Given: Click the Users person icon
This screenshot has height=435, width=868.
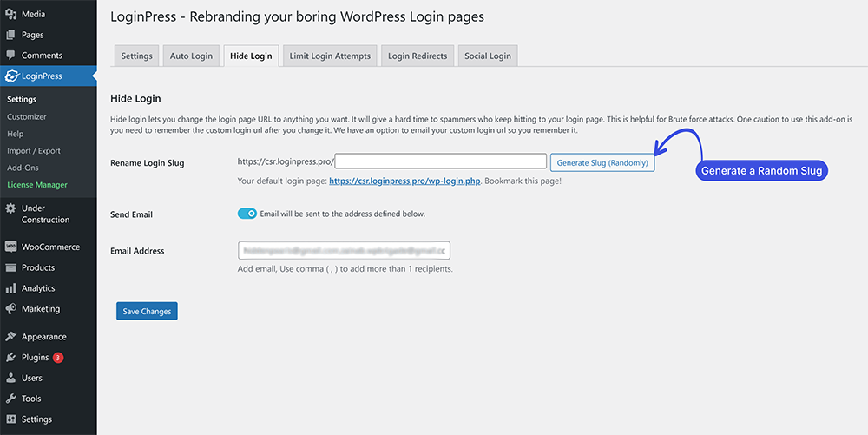Looking at the screenshot, I should (10, 378).
